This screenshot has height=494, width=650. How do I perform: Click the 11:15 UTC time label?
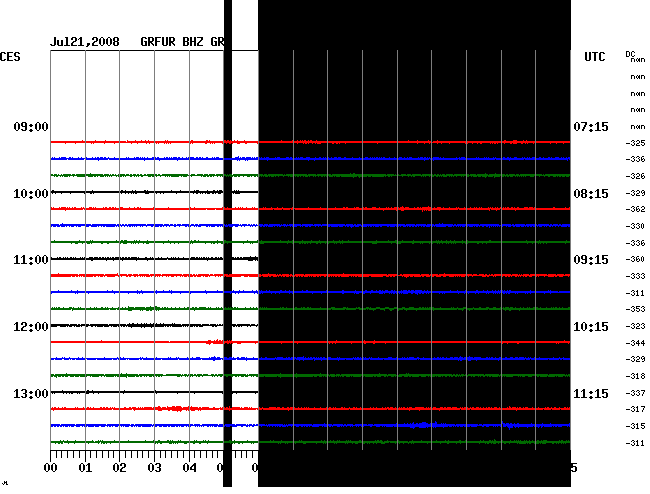coord(591,393)
